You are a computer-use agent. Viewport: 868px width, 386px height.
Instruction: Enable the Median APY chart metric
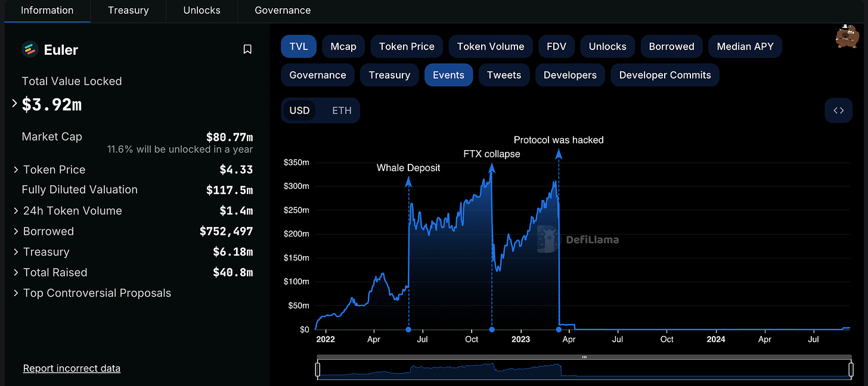(x=745, y=46)
